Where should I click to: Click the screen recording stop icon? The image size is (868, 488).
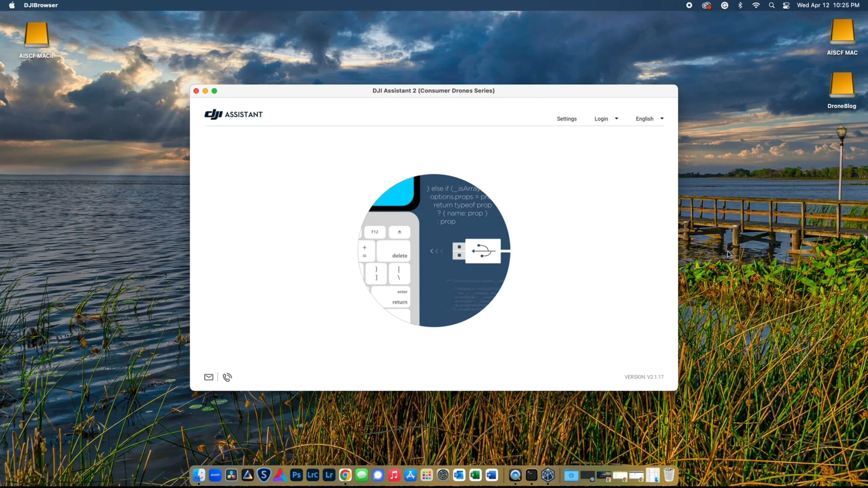689,5
